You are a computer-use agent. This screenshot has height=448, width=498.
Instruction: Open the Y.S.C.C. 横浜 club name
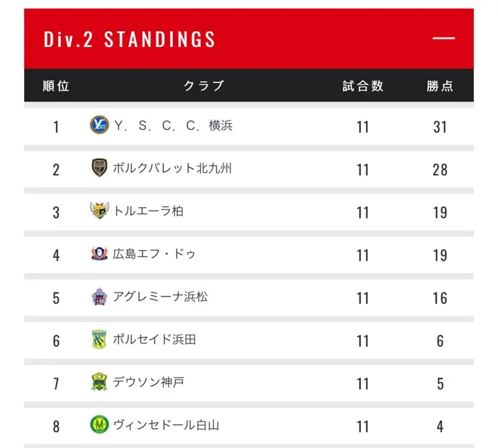click(x=174, y=126)
